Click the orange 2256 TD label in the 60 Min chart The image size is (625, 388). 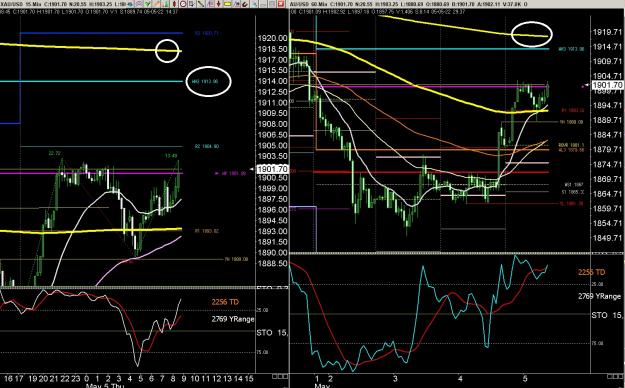pos(592,272)
